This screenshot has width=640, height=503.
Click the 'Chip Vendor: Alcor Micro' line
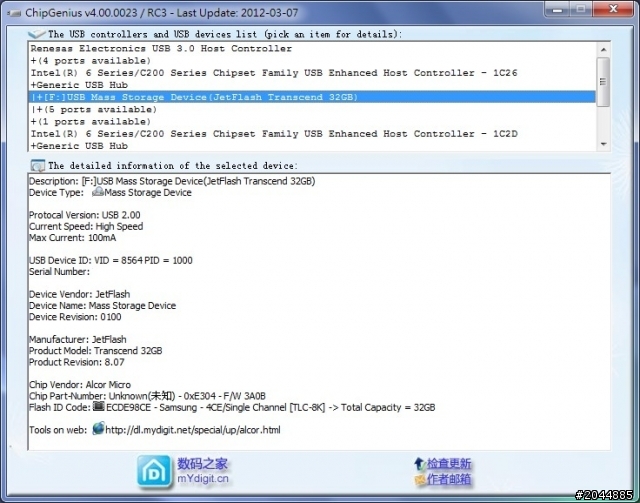(80, 385)
